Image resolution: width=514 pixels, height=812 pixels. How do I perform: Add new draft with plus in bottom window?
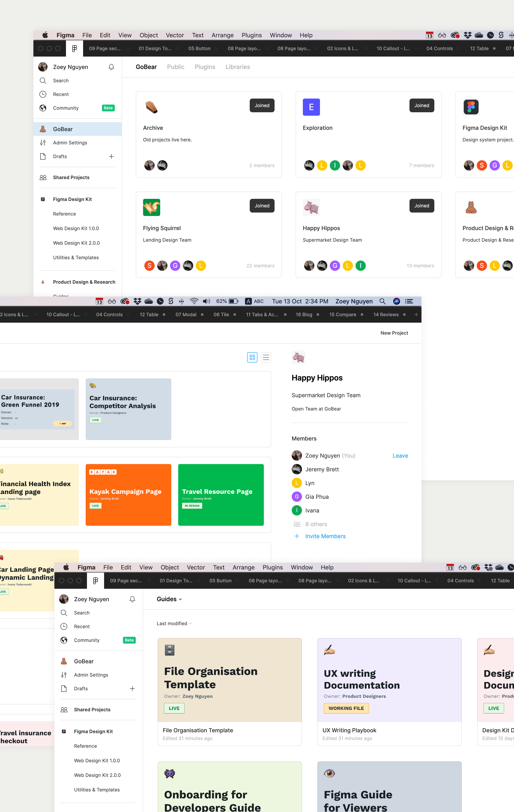132,689
